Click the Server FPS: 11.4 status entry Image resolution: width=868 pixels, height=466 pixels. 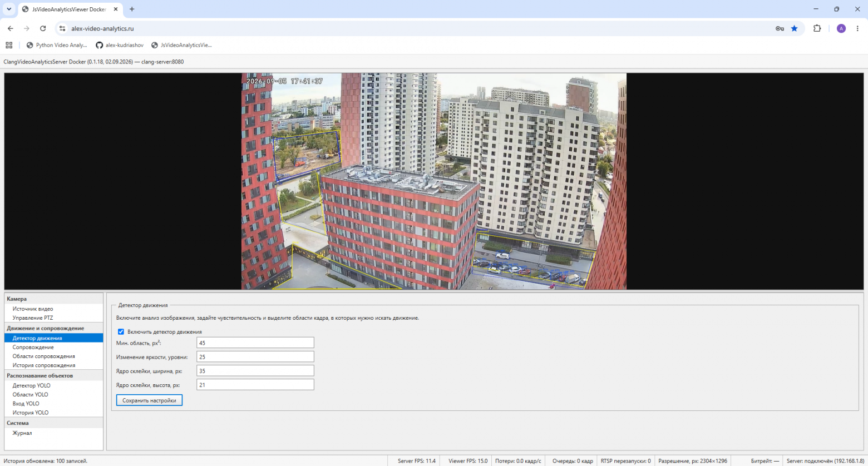(417, 461)
